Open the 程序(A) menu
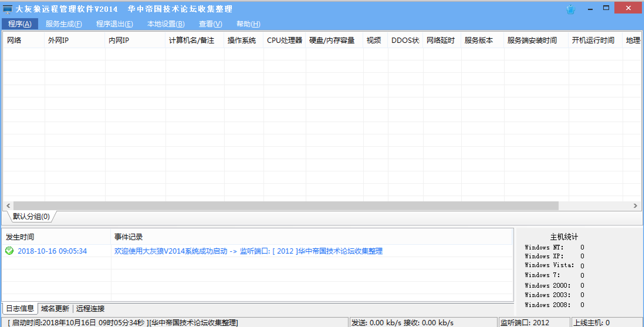Viewport: 644px width, 327px height. coord(20,24)
